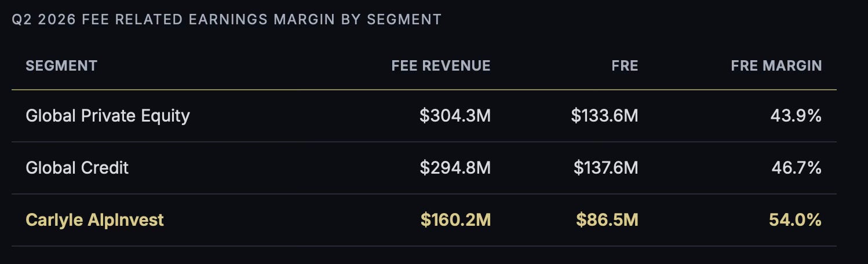Viewport: 868px width, 264px height.
Task: Click the gold divider line under the header row
Action: click(424, 90)
